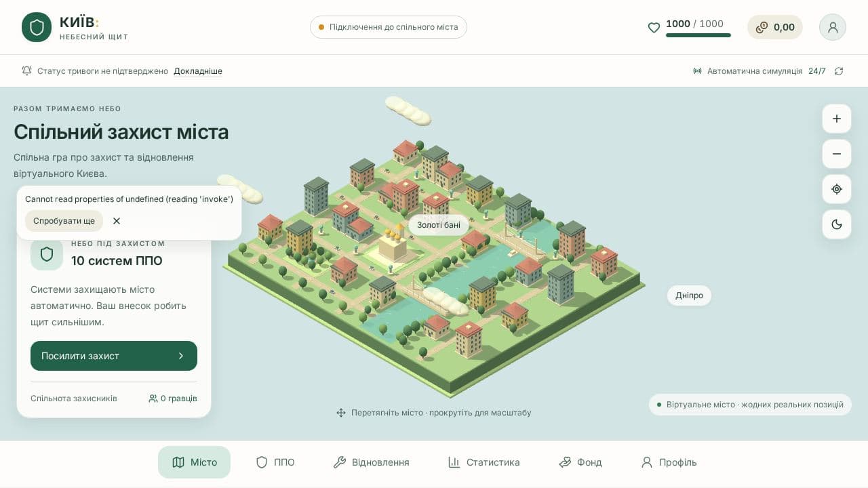Open the Статистика tab
The width and height of the screenshot is (868, 488).
click(x=484, y=462)
